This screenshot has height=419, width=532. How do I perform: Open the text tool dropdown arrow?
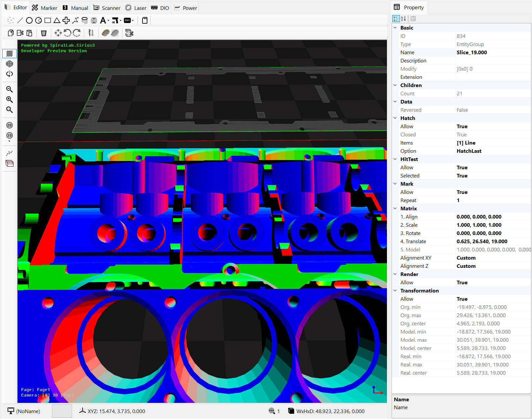click(x=108, y=21)
